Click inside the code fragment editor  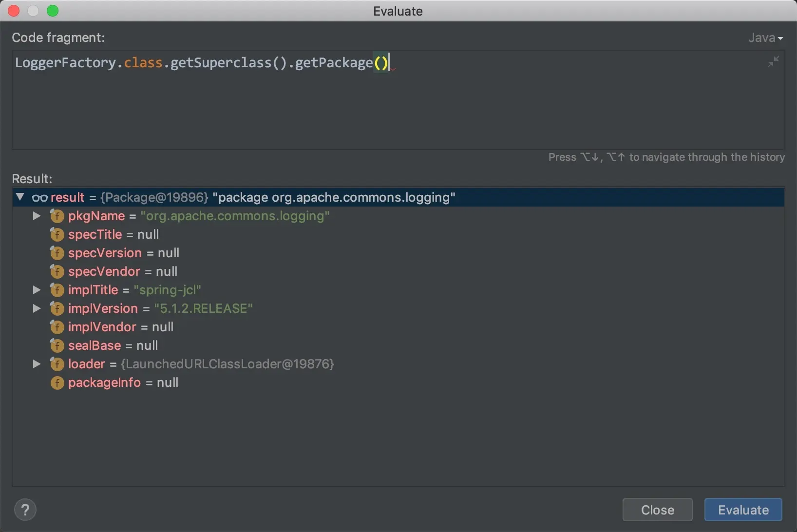click(x=398, y=100)
